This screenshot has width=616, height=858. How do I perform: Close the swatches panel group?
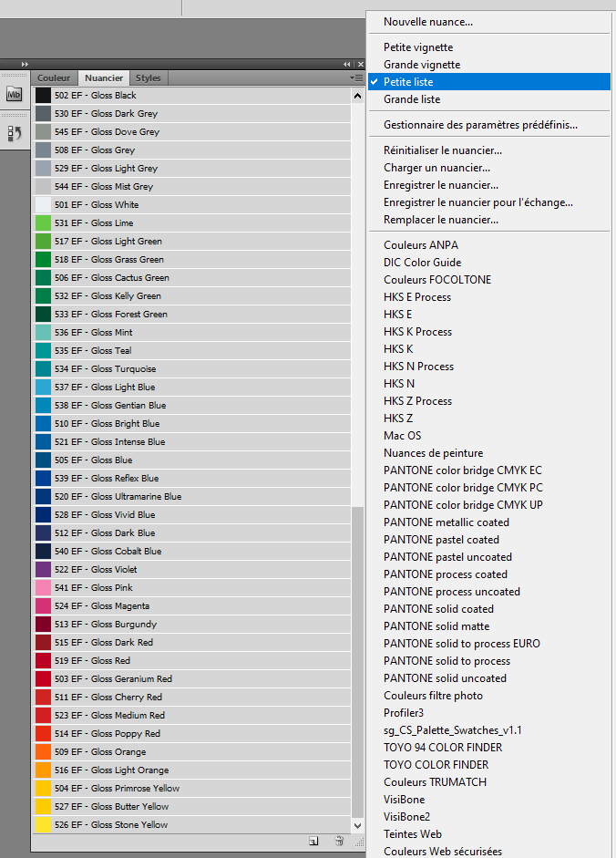coord(361,64)
